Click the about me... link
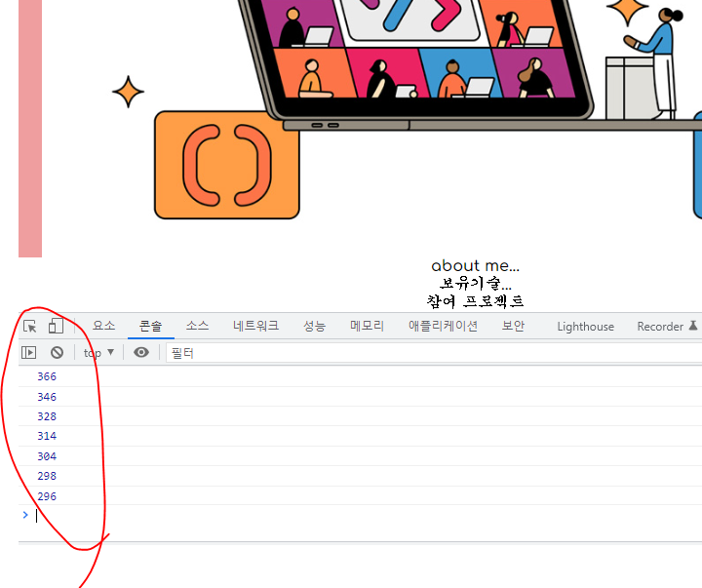The width and height of the screenshot is (702, 588). (x=476, y=266)
